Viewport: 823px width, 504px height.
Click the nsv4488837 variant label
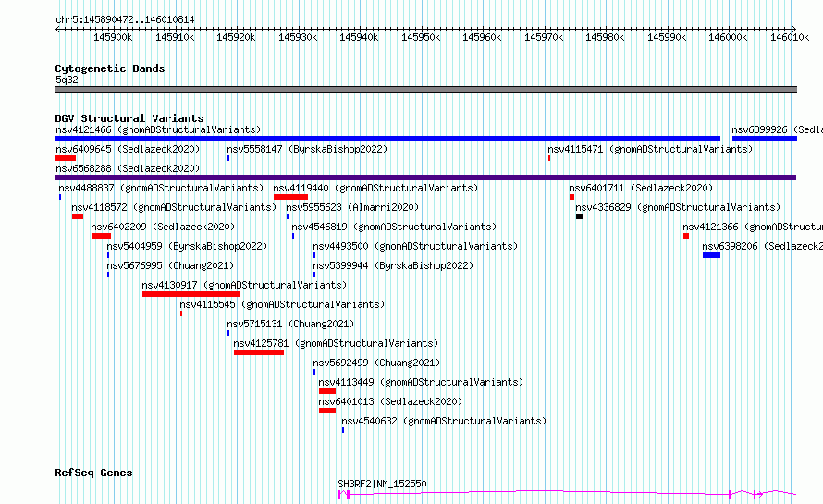click(161, 188)
